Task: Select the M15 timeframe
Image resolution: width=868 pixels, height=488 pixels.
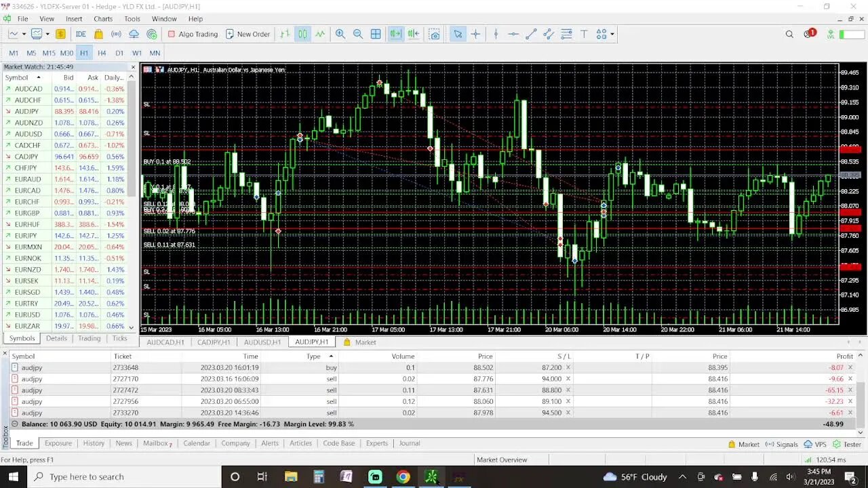Action: 49,53
